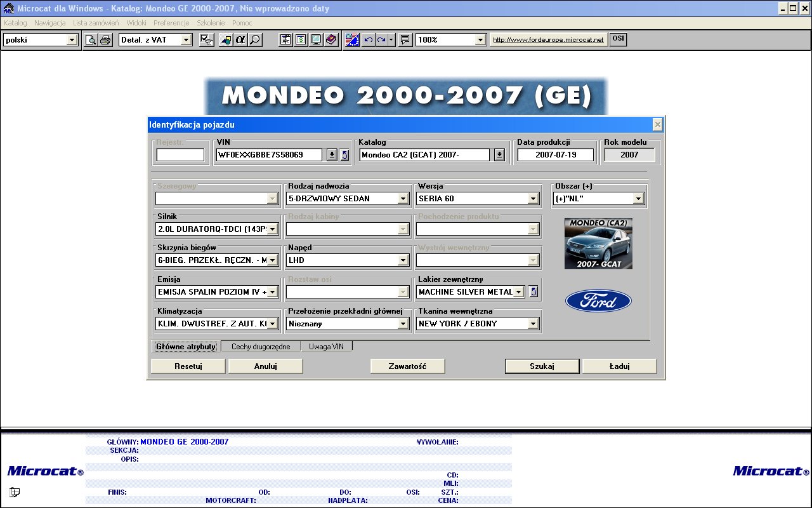Click the alpha symbol toolbar icon
Image resolution: width=812 pixels, height=508 pixels.
[240, 40]
